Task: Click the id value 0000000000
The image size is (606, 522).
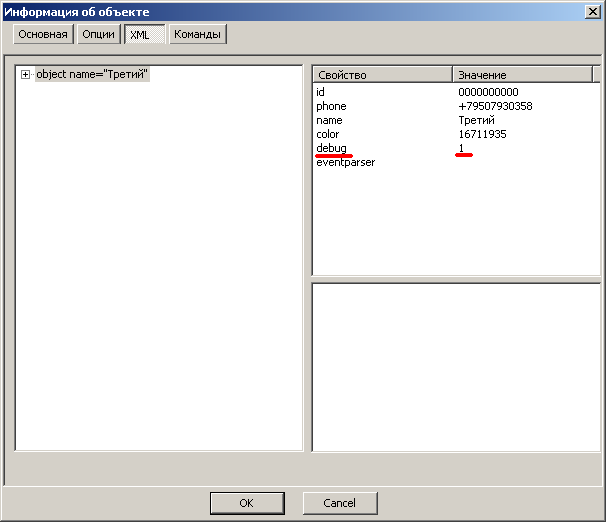Action: coord(488,92)
